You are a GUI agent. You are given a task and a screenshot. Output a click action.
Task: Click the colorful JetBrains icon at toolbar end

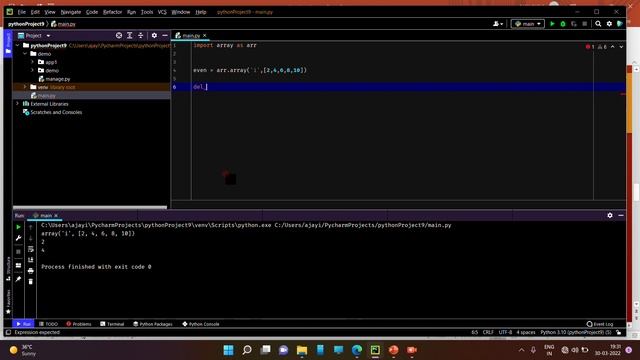click(x=620, y=24)
